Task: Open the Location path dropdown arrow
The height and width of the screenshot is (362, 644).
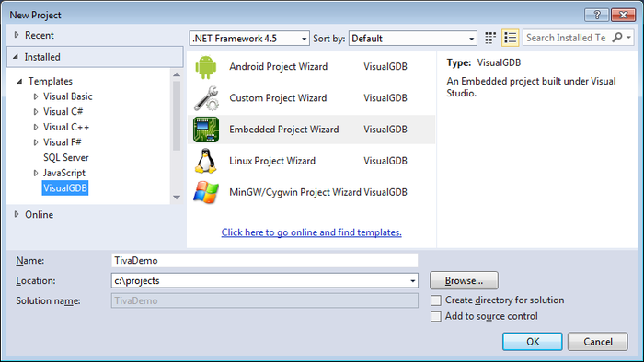Action: (x=413, y=281)
